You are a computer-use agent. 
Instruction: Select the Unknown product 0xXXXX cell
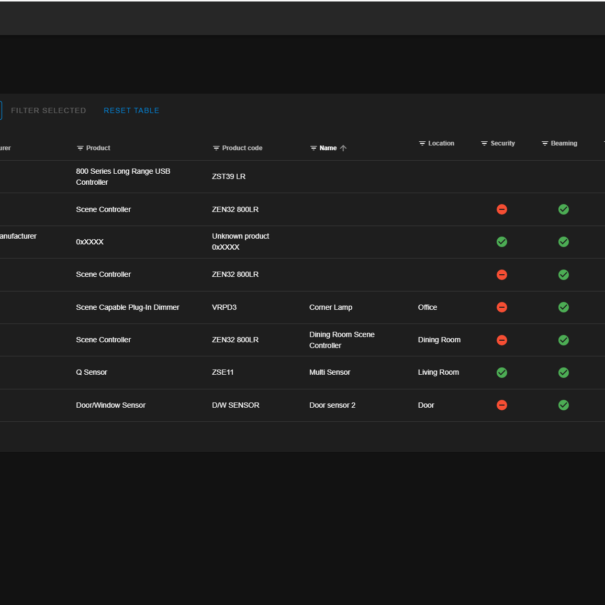click(241, 241)
